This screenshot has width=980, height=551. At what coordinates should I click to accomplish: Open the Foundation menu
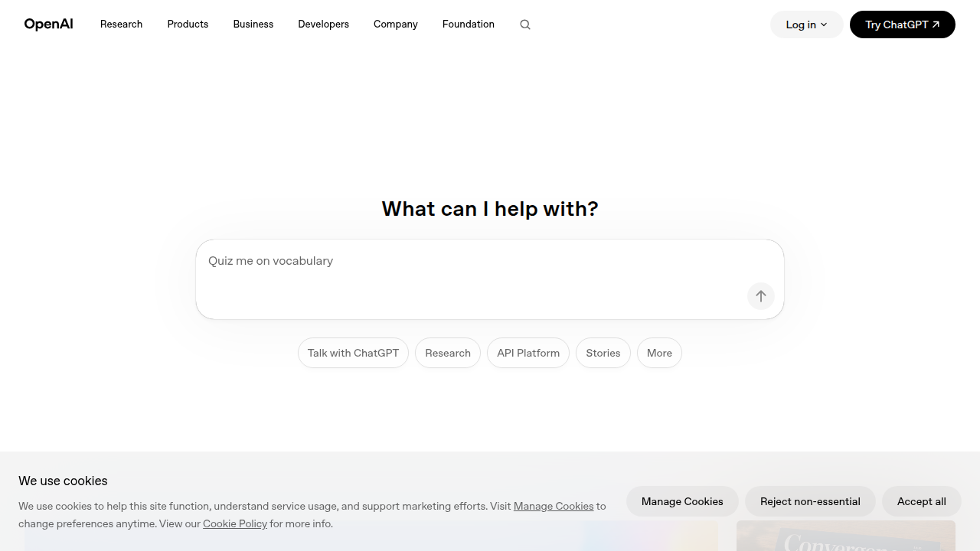[x=469, y=24]
